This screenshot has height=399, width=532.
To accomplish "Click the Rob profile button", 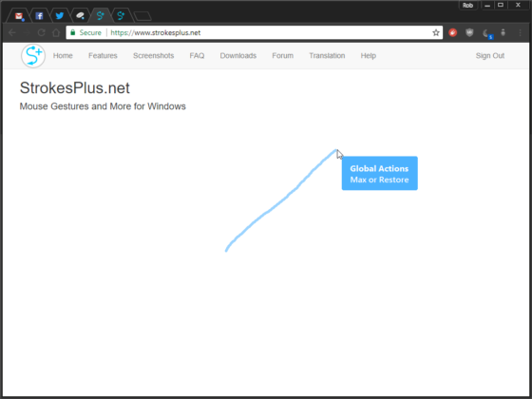I will point(467,5).
